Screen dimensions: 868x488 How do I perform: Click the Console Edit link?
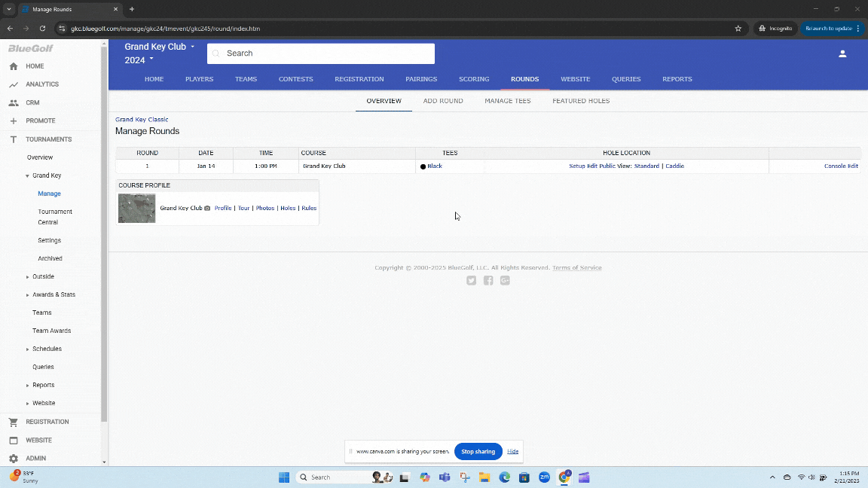(841, 166)
